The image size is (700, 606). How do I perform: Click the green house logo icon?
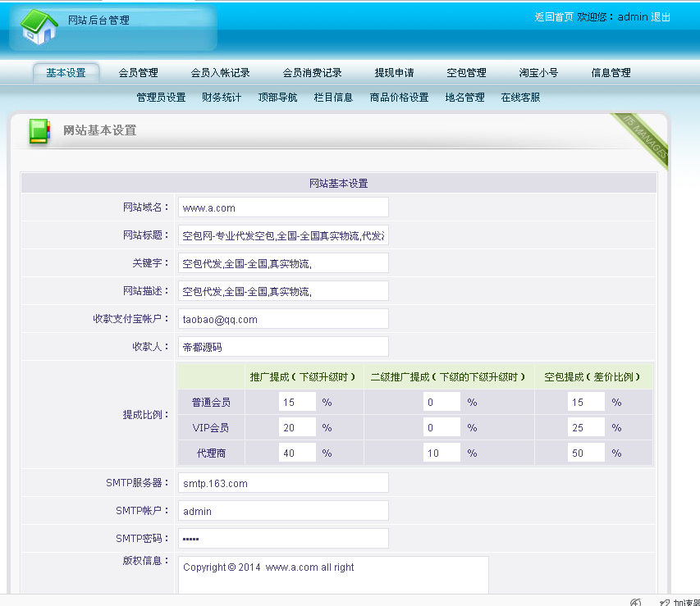pos(39,27)
